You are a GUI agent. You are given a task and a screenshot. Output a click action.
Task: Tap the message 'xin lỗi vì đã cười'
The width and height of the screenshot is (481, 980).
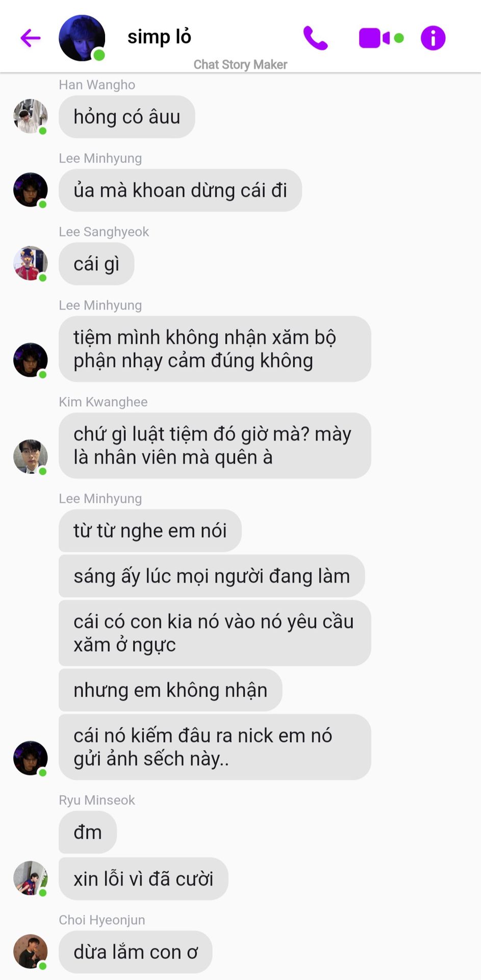[x=143, y=879]
